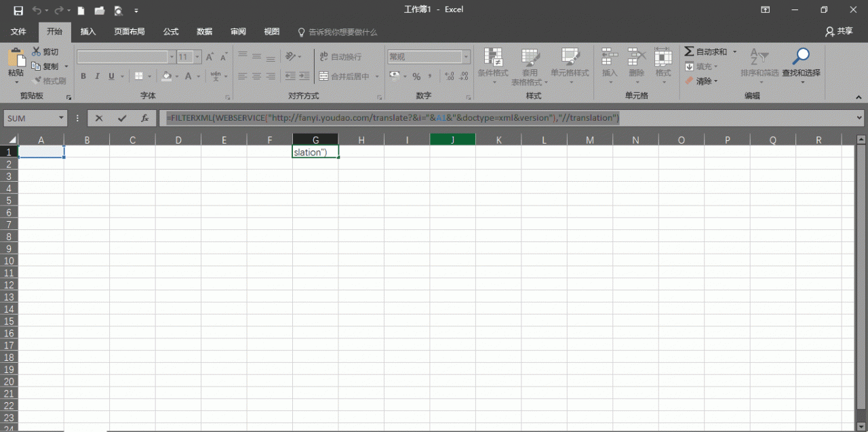The image size is (868, 432).
Task: Cancel formula entry with the X icon
Action: point(99,118)
